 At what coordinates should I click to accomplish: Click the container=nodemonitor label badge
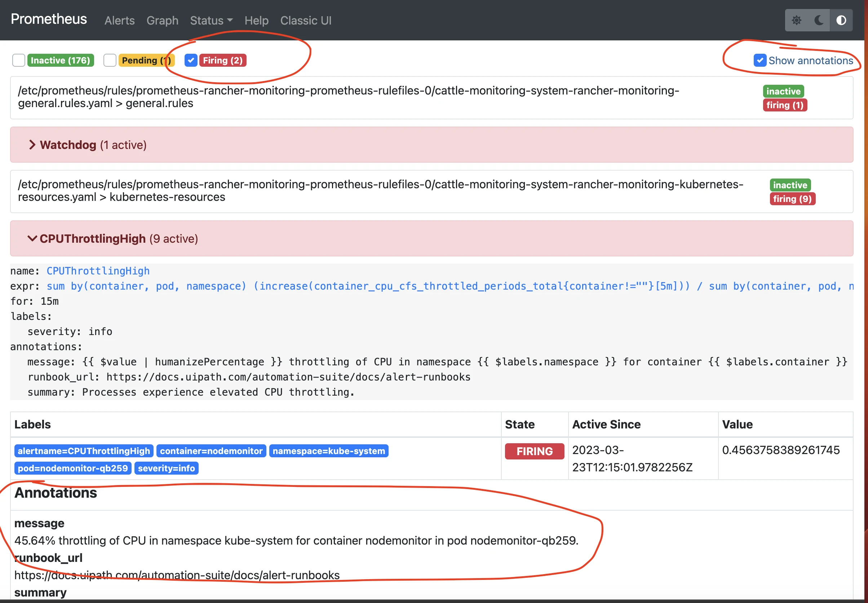click(x=211, y=451)
